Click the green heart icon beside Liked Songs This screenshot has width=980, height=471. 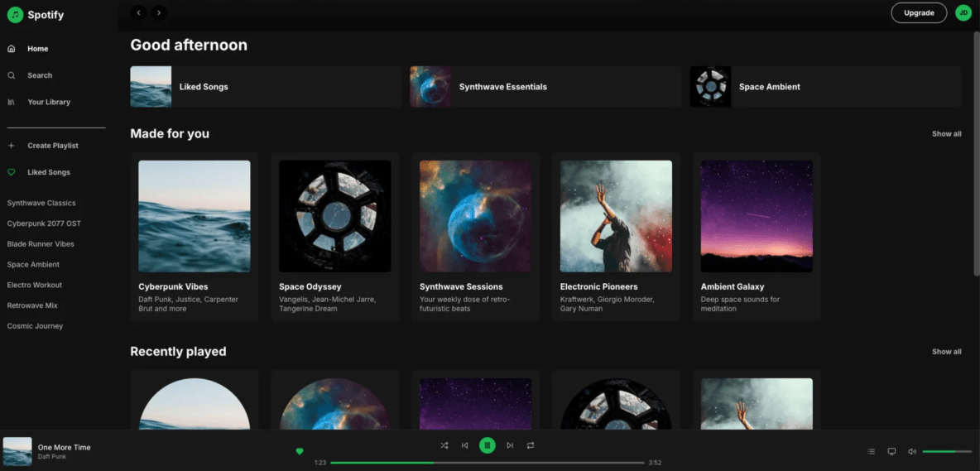[x=12, y=172]
